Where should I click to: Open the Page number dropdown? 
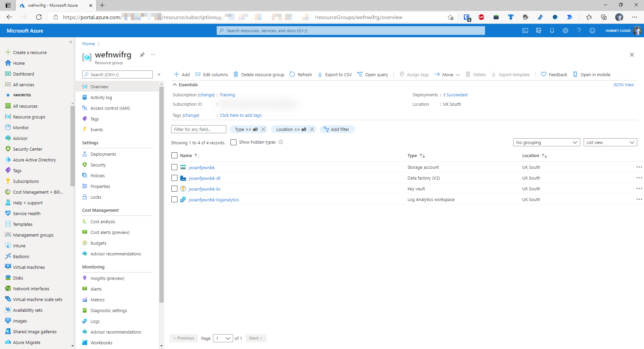[x=223, y=338]
